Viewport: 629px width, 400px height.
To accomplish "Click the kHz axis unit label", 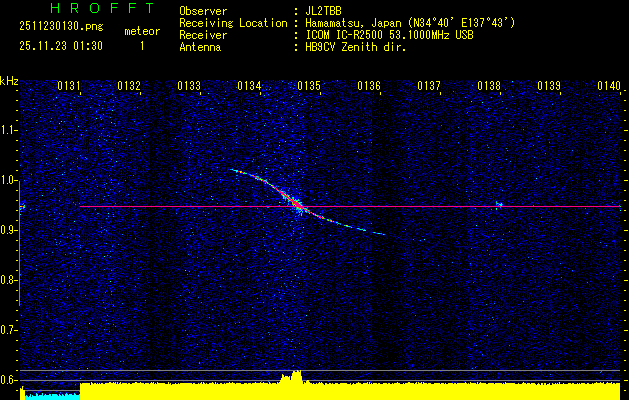I will click(9, 80).
